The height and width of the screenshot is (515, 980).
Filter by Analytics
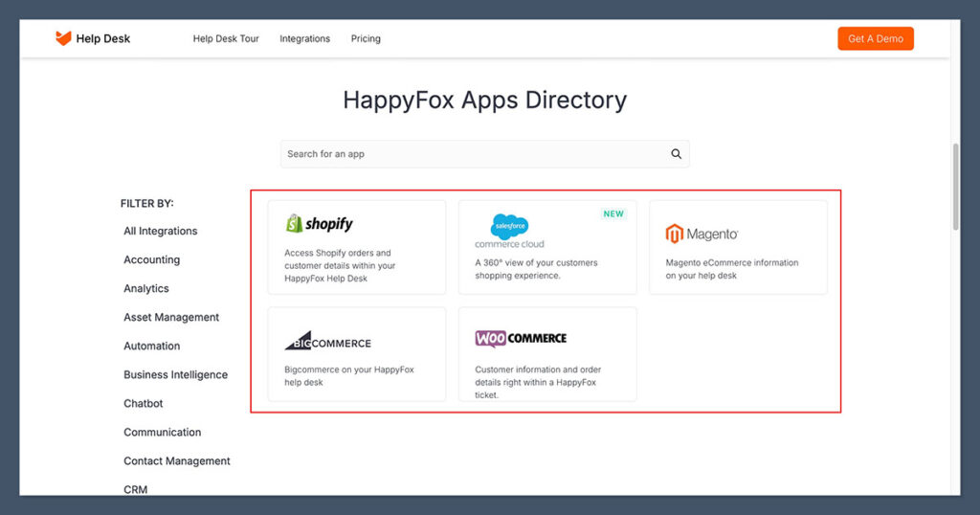[x=146, y=289]
